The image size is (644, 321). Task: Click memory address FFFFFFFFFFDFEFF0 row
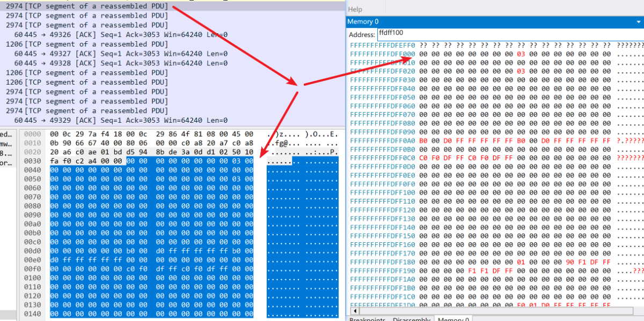(x=496, y=46)
